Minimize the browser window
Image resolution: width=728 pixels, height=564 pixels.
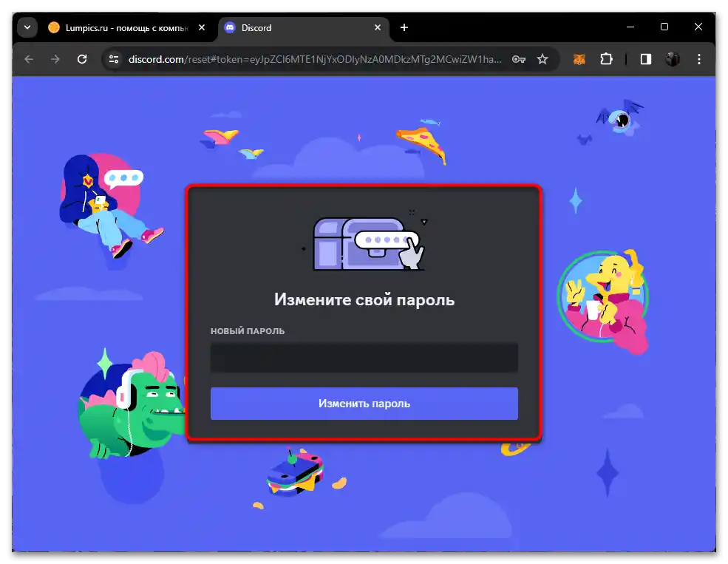point(630,27)
